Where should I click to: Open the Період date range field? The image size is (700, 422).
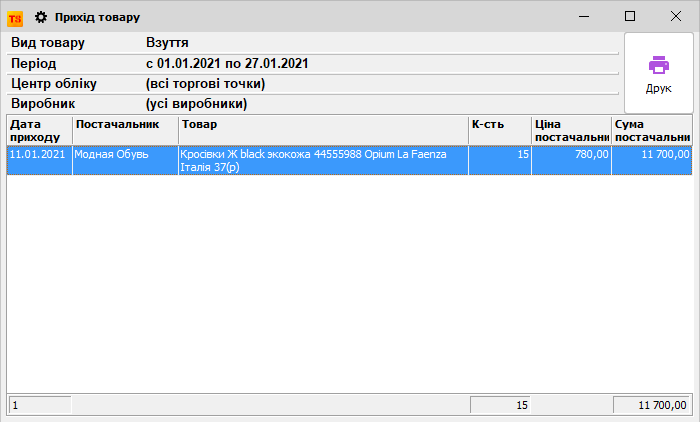[x=227, y=63]
